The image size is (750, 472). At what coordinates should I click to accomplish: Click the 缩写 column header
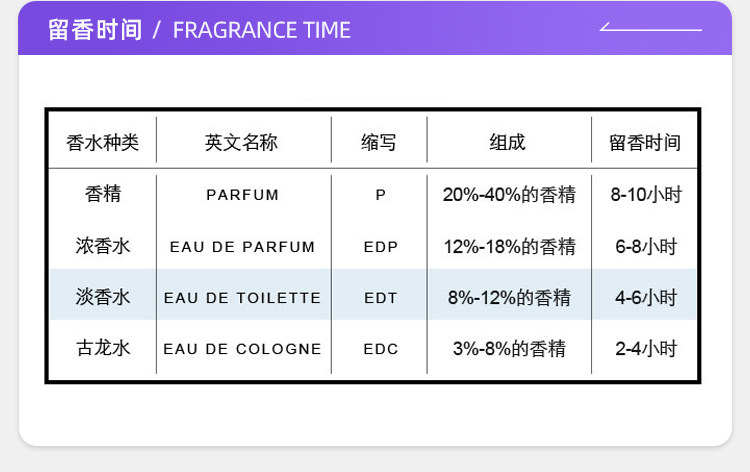click(379, 142)
